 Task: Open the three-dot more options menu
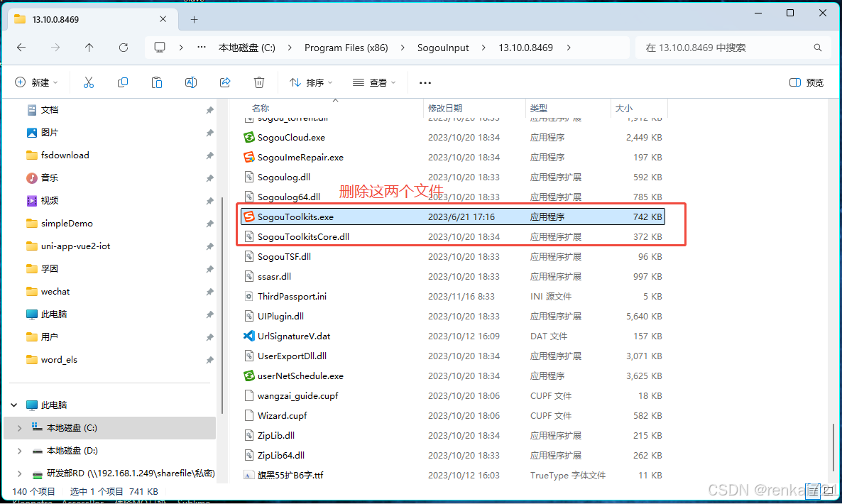tap(425, 82)
